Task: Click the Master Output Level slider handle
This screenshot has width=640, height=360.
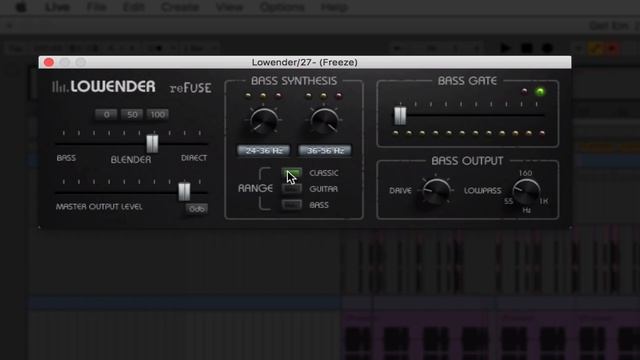Action: point(184,191)
